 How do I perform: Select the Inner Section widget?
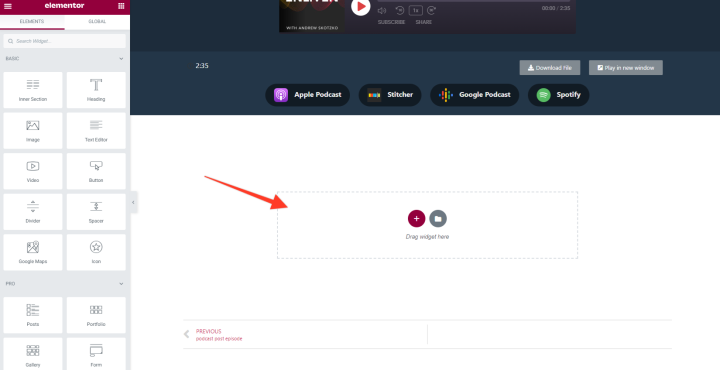coord(33,90)
